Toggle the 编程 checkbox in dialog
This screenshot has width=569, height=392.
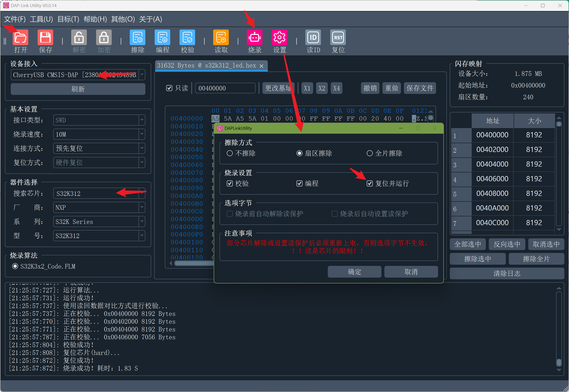(x=299, y=183)
